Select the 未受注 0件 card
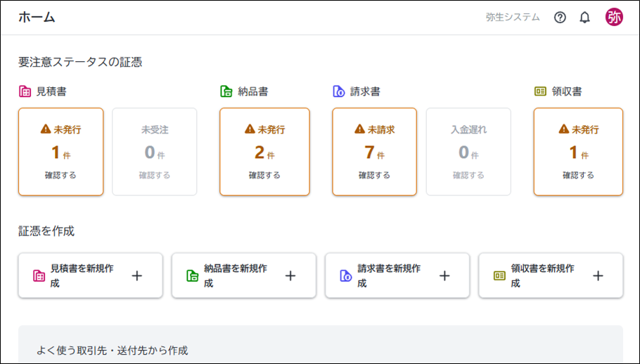 tap(155, 152)
